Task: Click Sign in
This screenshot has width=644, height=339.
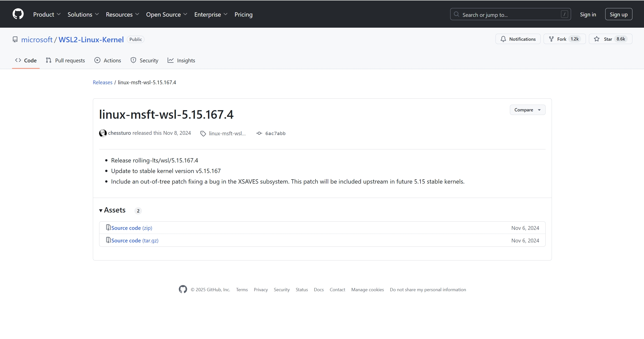Action: pos(588,14)
